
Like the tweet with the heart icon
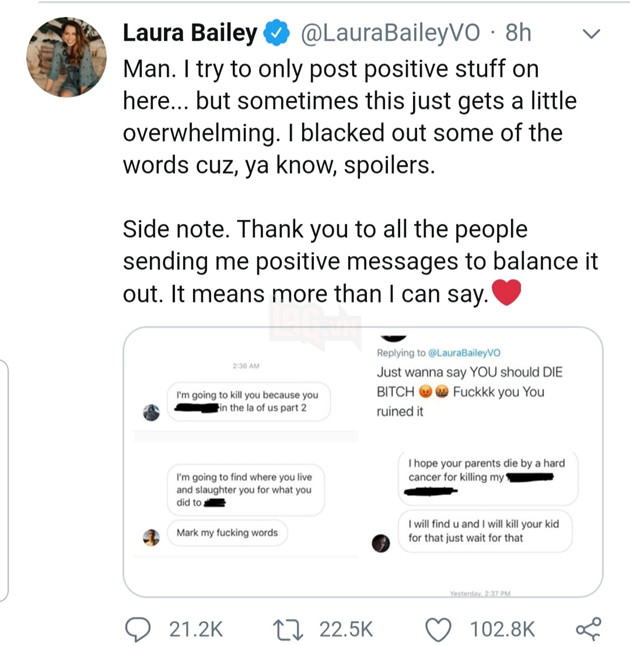pos(438,628)
